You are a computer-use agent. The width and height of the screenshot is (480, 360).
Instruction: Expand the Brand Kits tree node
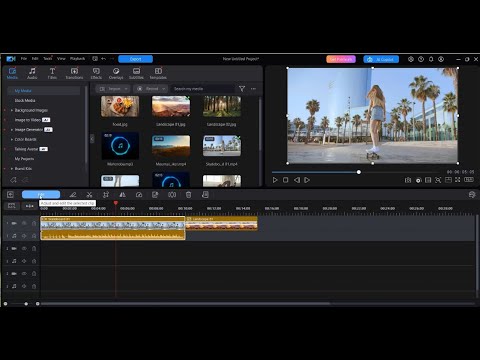tap(12, 169)
